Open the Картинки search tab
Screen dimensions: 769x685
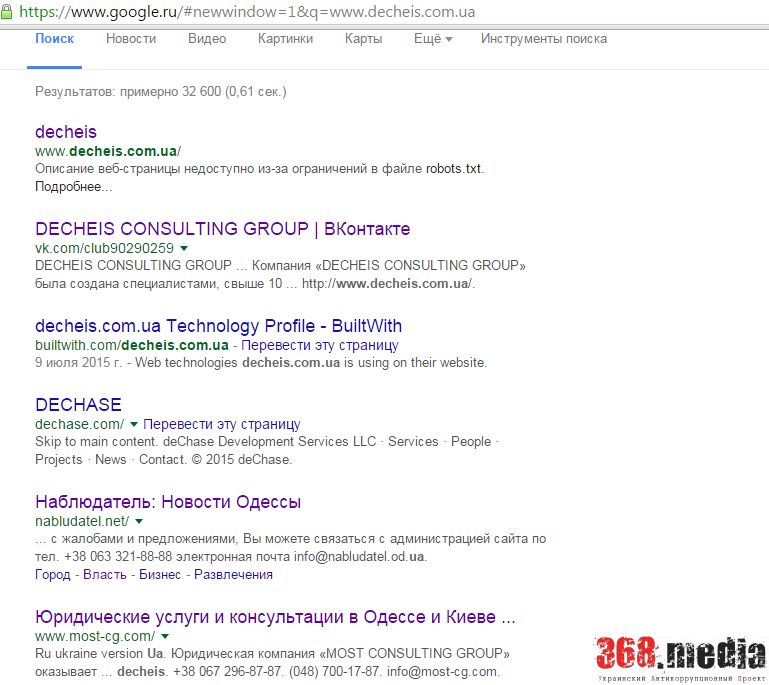(x=285, y=39)
